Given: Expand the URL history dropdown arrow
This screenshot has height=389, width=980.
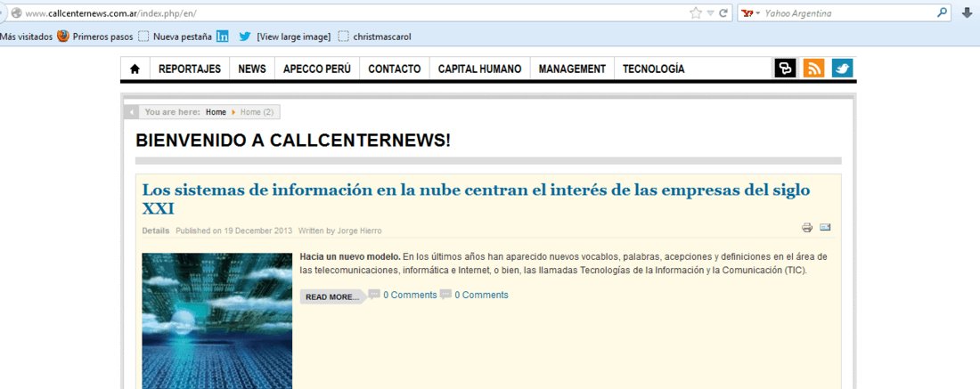Looking at the screenshot, I should point(710,13).
